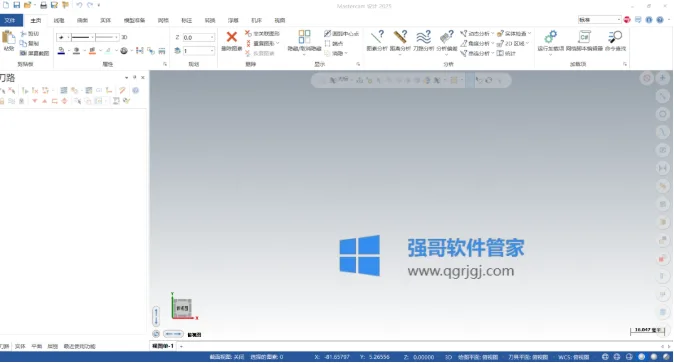The width and height of the screenshot is (674, 363).
Task: Switch to the 线框 (Wireframe) ribbon tab
Action: click(59, 20)
